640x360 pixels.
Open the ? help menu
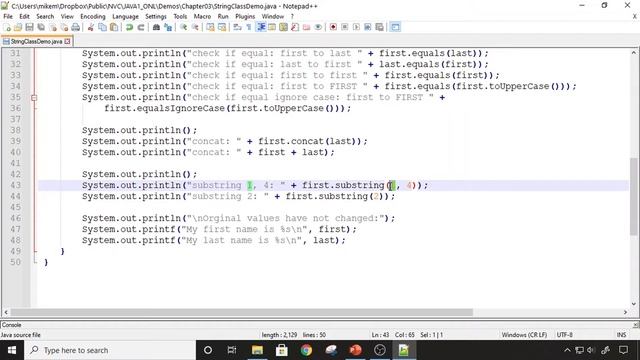click(292, 16)
